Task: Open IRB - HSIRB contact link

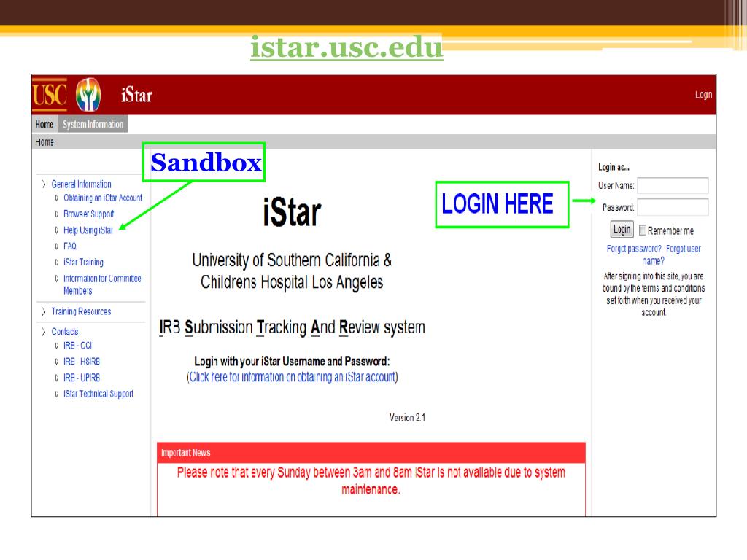Action: (82, 362)
